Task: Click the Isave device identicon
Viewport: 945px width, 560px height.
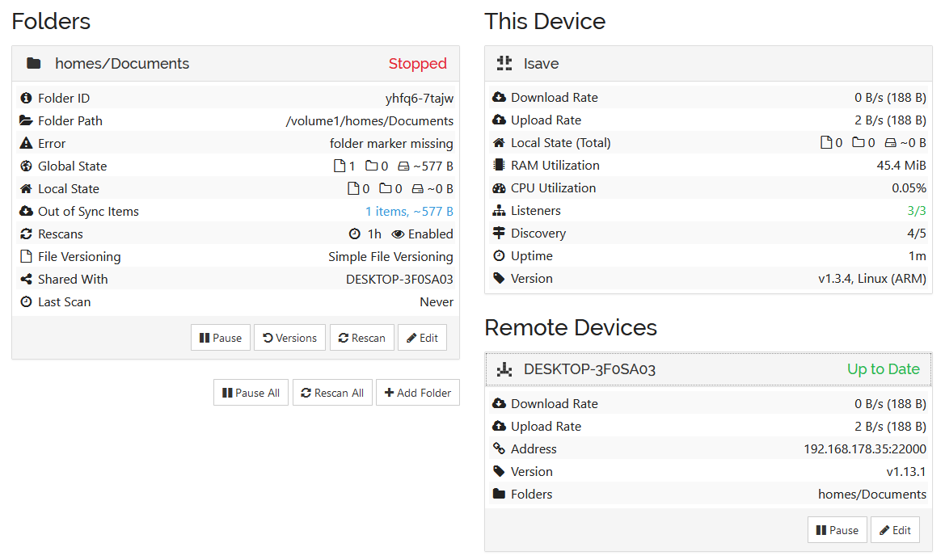Action: pos(504,63)
